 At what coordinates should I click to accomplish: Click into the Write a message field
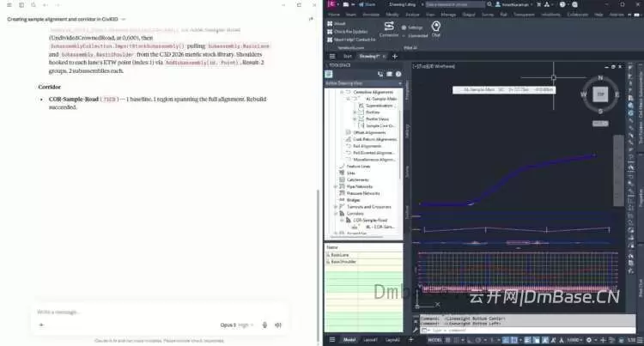click(x=161, y=312)
